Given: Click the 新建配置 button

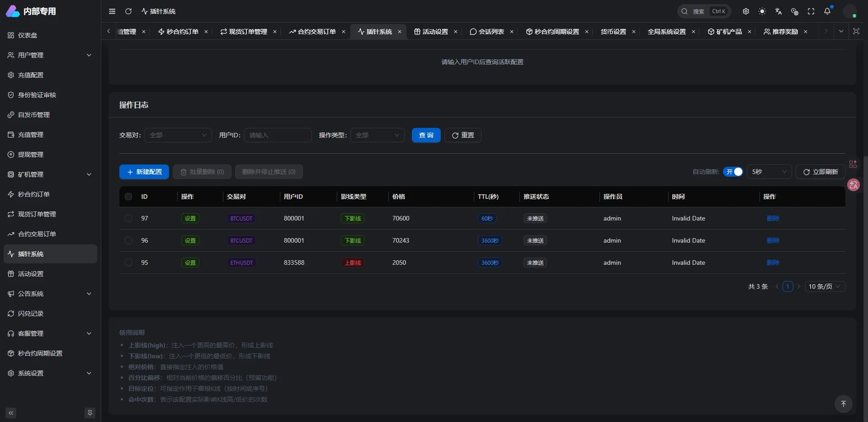Looking at the screenshot, I should [144, 172].
